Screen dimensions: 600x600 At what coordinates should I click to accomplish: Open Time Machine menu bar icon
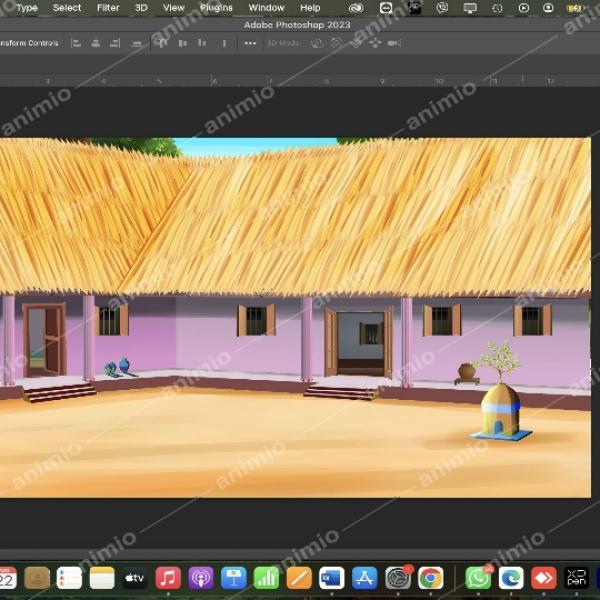[x=497, y=8]
